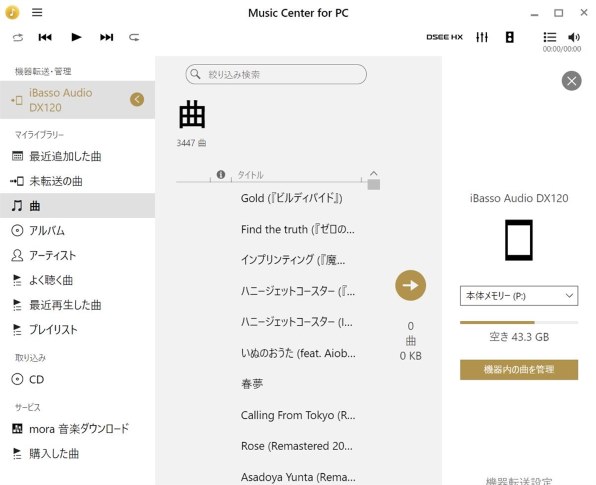The width and height of the screenshot is (596, 485).
Task: Open the 本体メモリー (P:) storage dropdown
Action: tap(519, 296)
